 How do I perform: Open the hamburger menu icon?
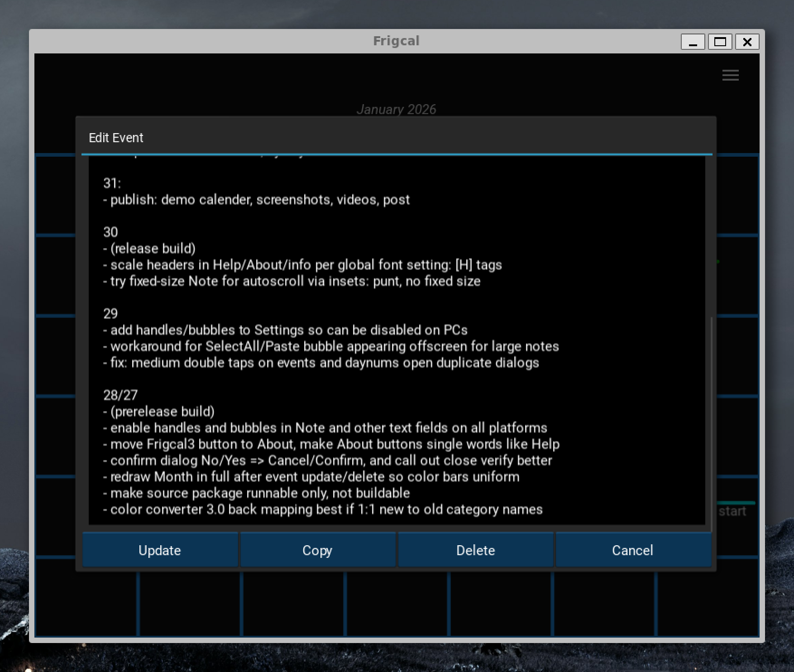[x=730, y=75]
